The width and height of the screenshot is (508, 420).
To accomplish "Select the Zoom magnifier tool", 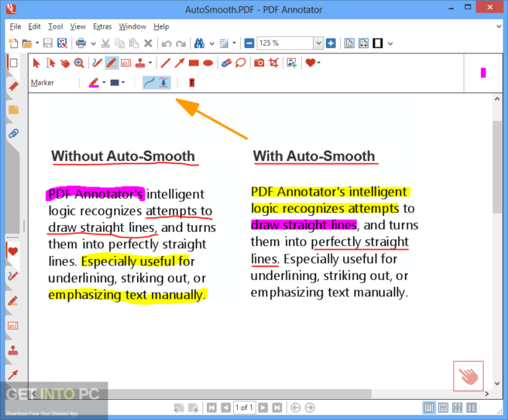I will click(x=79, y=63).
